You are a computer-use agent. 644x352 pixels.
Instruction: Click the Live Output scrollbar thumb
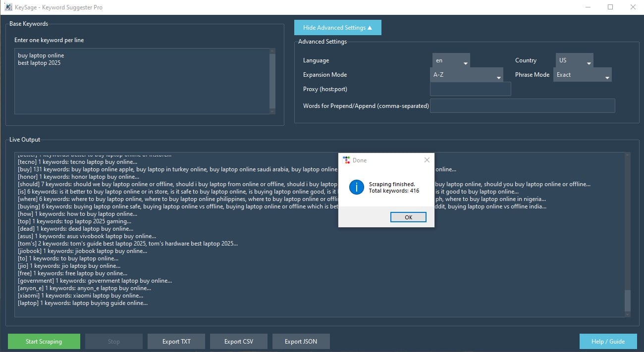click(628, 300)
